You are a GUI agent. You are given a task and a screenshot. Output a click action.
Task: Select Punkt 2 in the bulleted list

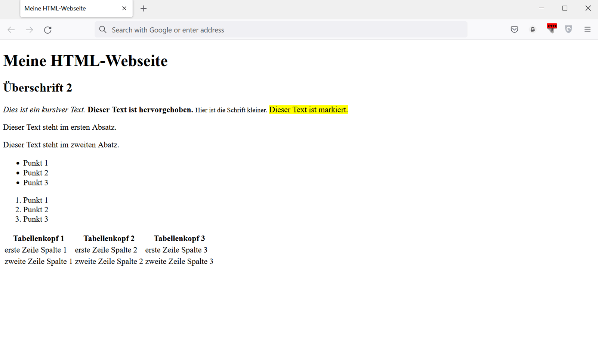coord(36,173)
